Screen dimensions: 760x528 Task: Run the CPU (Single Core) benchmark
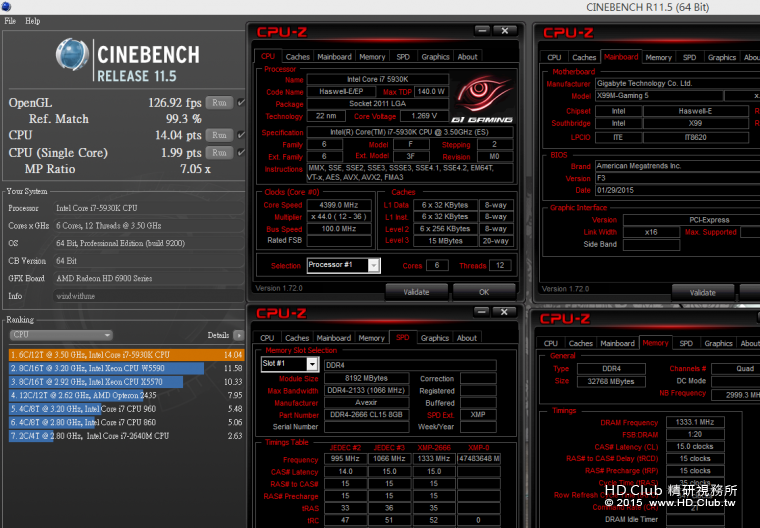(219, 153)
